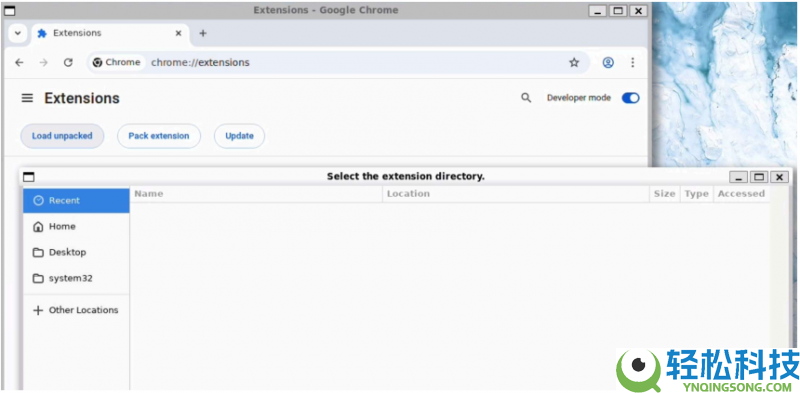800x393 pixels.
Task: Open Desktop folder in dialog sidebar
Action: 76,252
